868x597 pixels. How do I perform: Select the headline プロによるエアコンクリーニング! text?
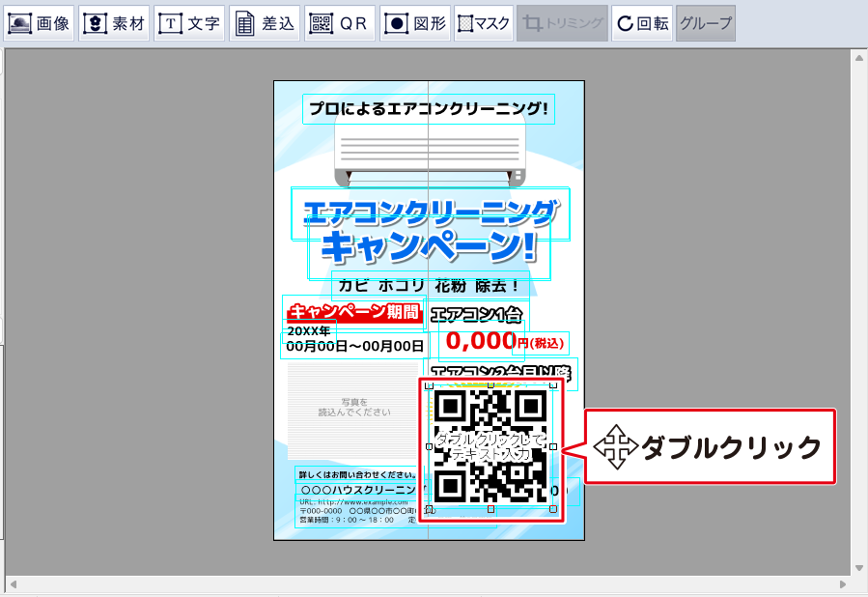(429, 109)
